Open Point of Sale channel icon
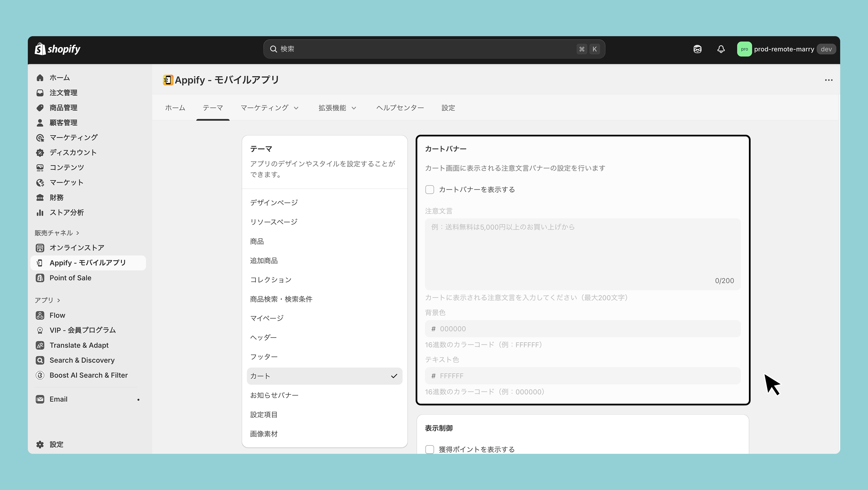Viewport: 868px width, 490px height. (40, 278)
